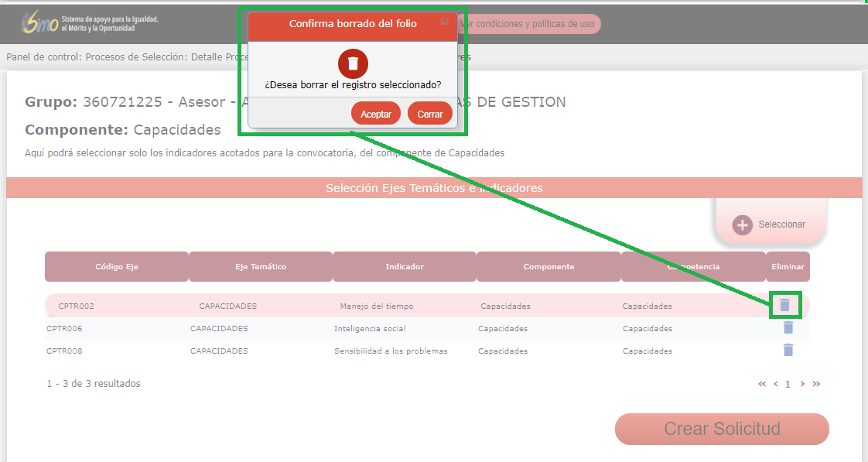Open Panel de control breadcrumb link

(43, 56)
